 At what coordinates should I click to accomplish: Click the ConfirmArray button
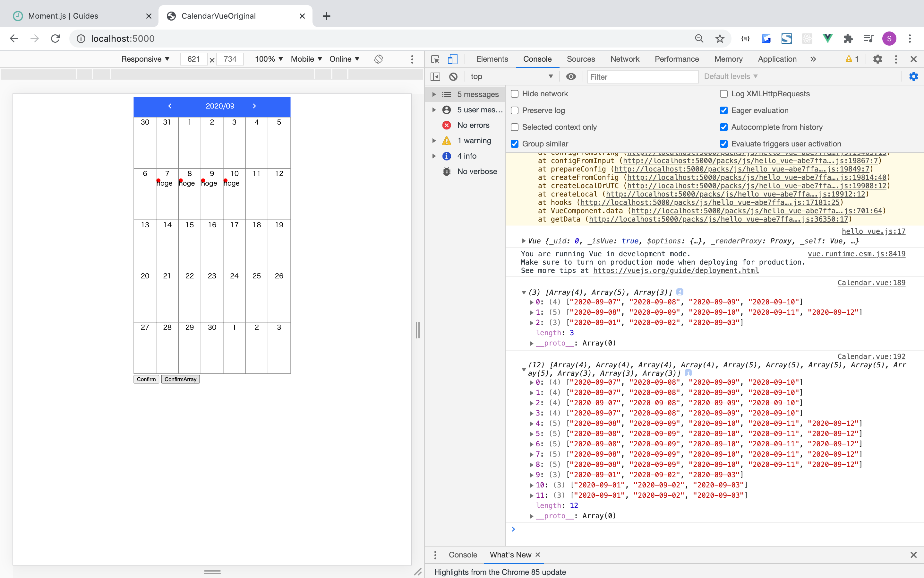(x=180, y=379)
